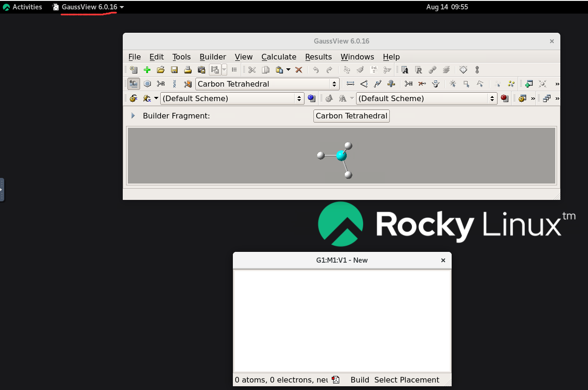Click the blue scheme editor icon
This screenshot has height=390, width=588.
point(312,98)
